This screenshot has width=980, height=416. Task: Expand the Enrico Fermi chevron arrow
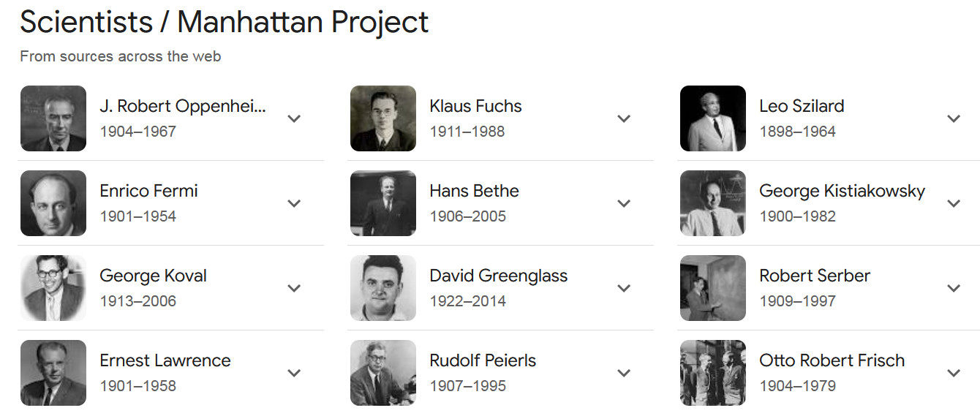point(294,203)
